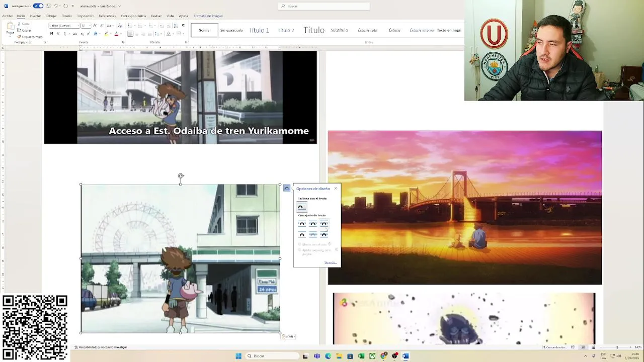Open the font name combo box

click(x=64, y=26)
